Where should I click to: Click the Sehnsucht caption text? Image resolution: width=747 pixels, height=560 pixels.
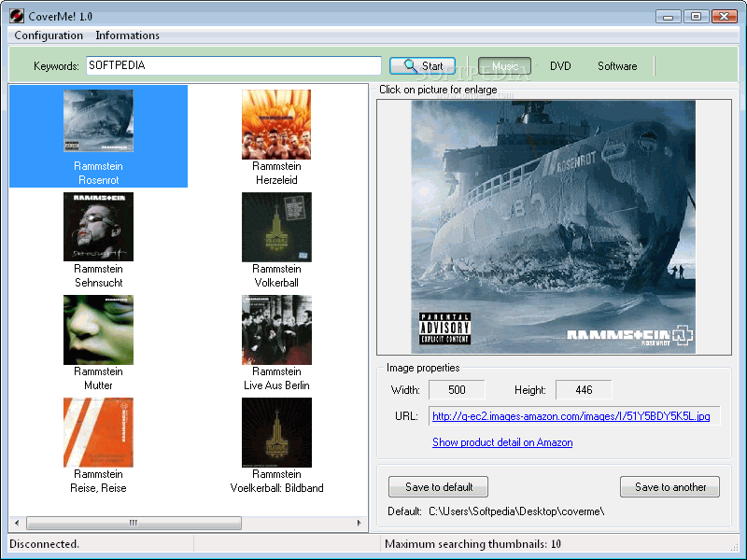(x=99, y=283)
